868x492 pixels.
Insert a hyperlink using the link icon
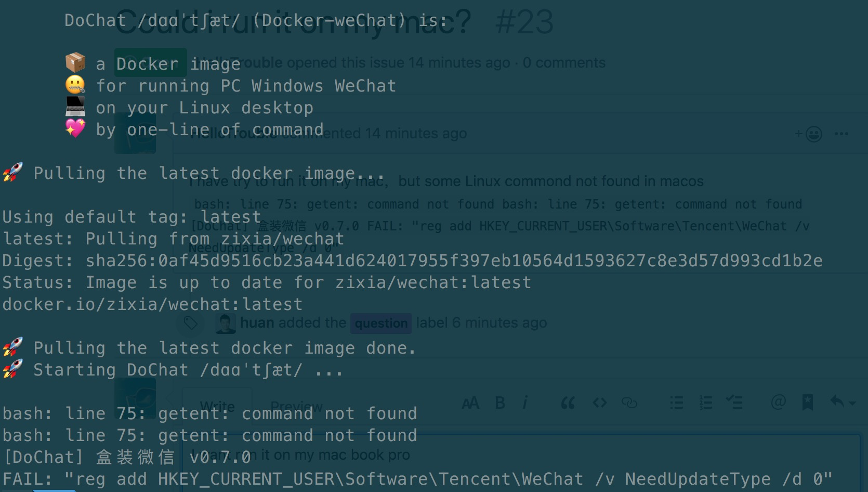[630, 402]
